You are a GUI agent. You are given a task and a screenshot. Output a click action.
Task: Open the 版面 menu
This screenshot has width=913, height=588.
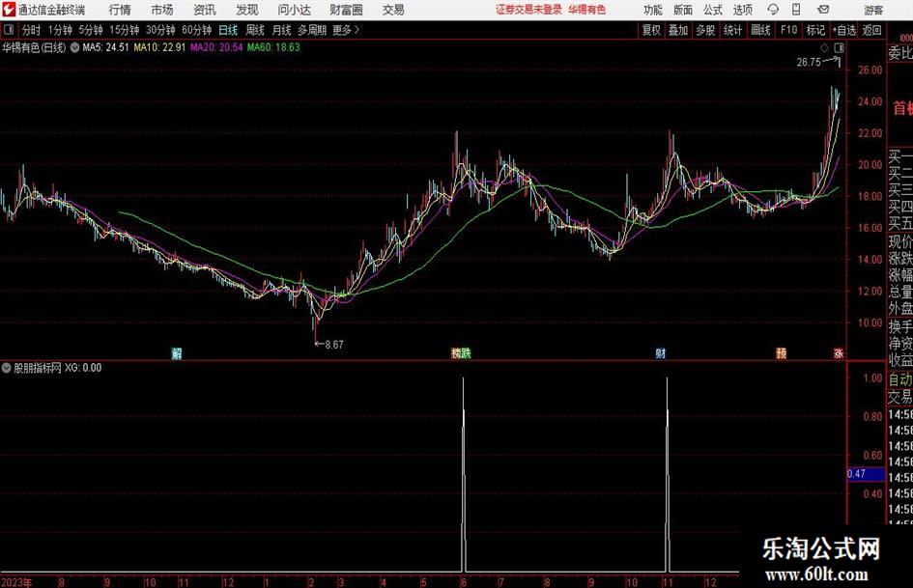[683, 10]
